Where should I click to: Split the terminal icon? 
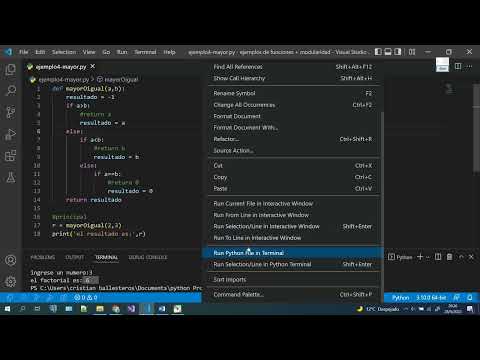point(438,257)
